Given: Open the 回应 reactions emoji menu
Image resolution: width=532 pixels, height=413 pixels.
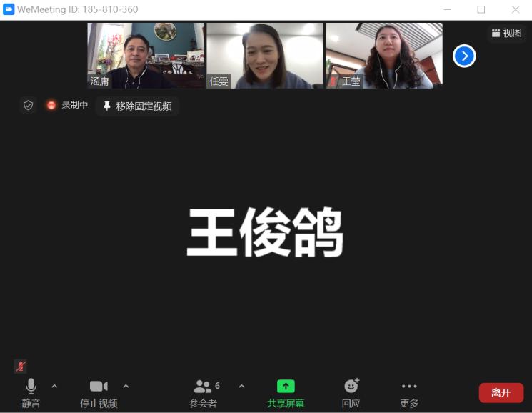Looking at the screenshot, I should [351, 392].
